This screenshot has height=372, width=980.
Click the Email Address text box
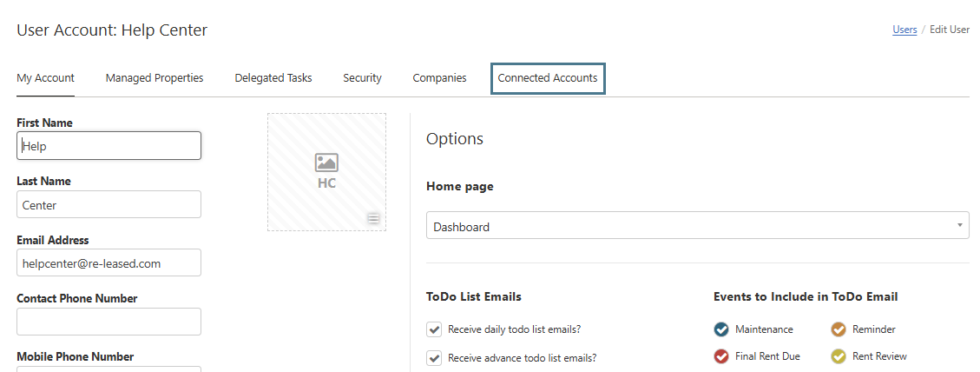point(109,262)
